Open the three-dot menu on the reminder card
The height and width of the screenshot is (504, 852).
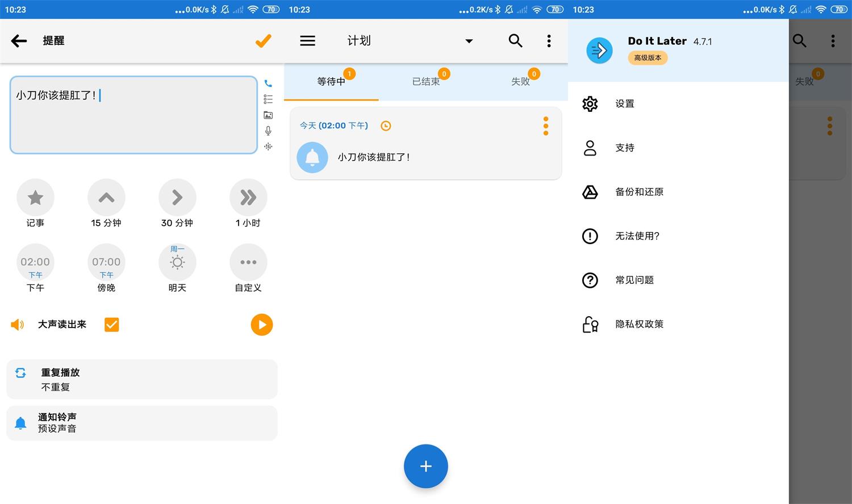[x=545, y=125]
